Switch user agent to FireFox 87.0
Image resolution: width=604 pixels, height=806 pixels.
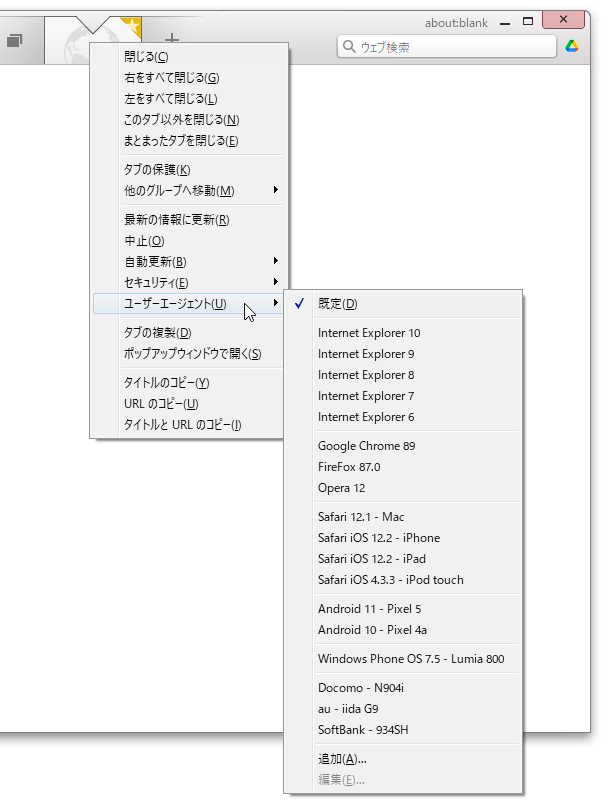pos(402,467)
